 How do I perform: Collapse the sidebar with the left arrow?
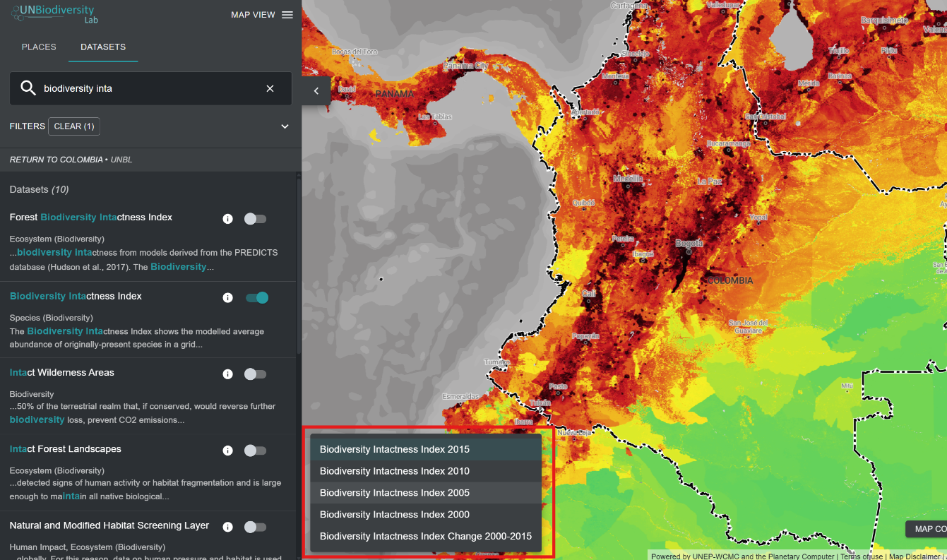[x=316, y=90]
